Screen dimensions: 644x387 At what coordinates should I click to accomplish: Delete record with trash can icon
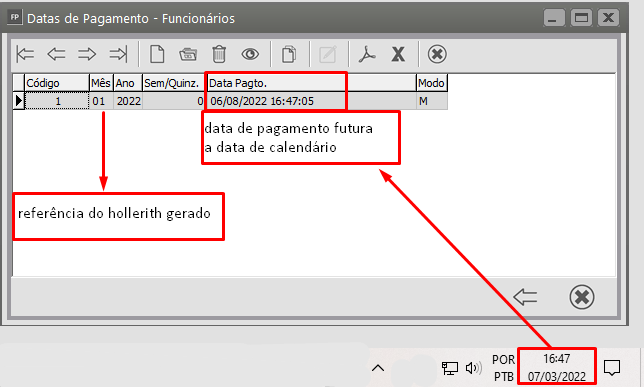(x=219, y=54)
